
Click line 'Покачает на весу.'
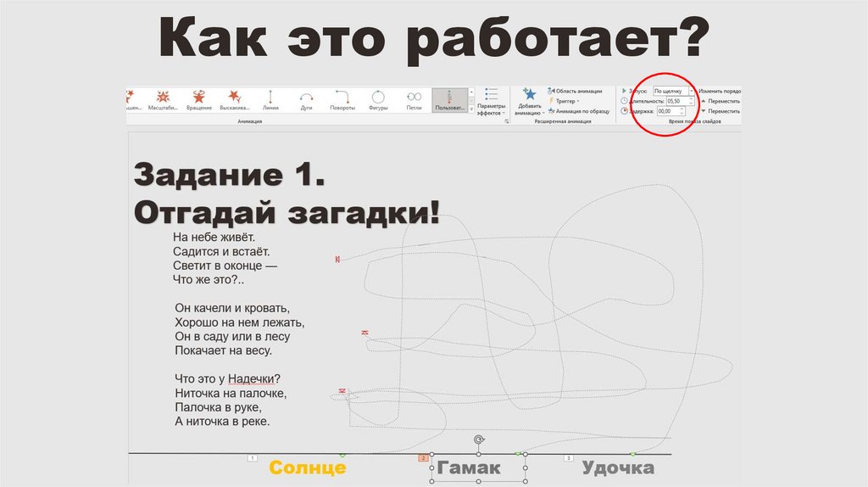[x=223, y=350]
